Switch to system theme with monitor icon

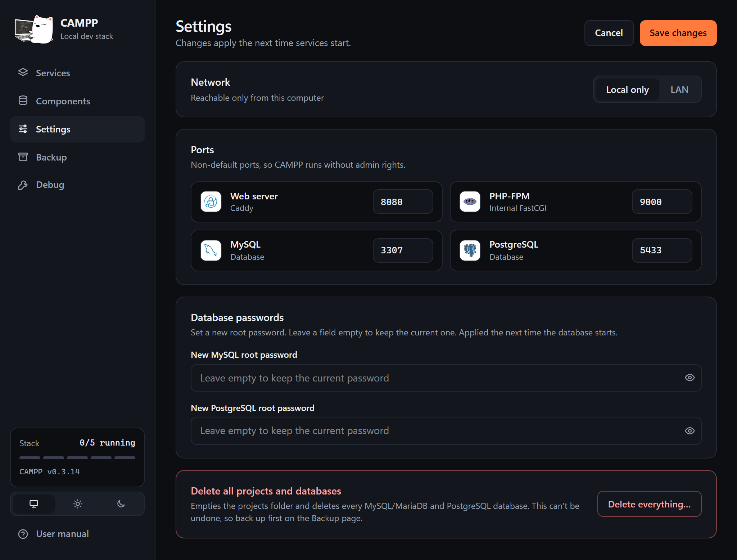[34, 504]
